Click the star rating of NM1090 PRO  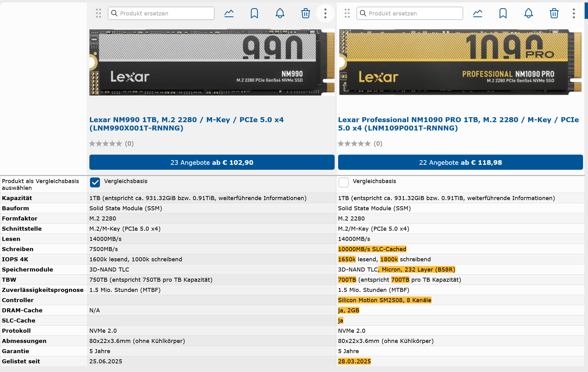coord(354,143)
